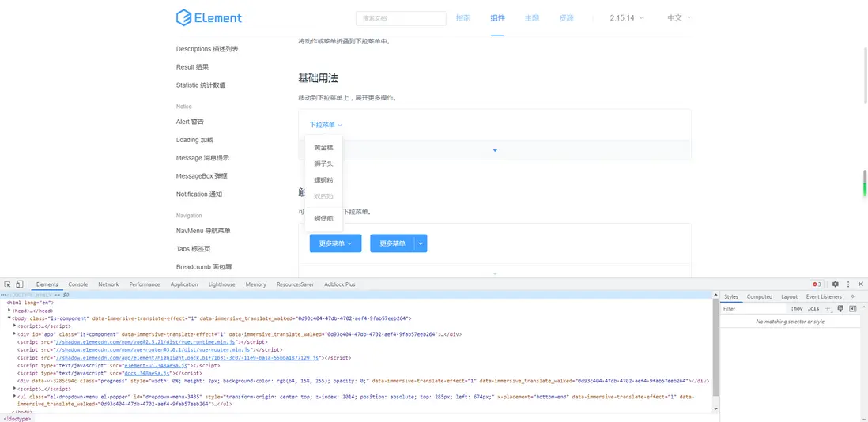Go to the 资源 navigation tab

coord(566,17)
